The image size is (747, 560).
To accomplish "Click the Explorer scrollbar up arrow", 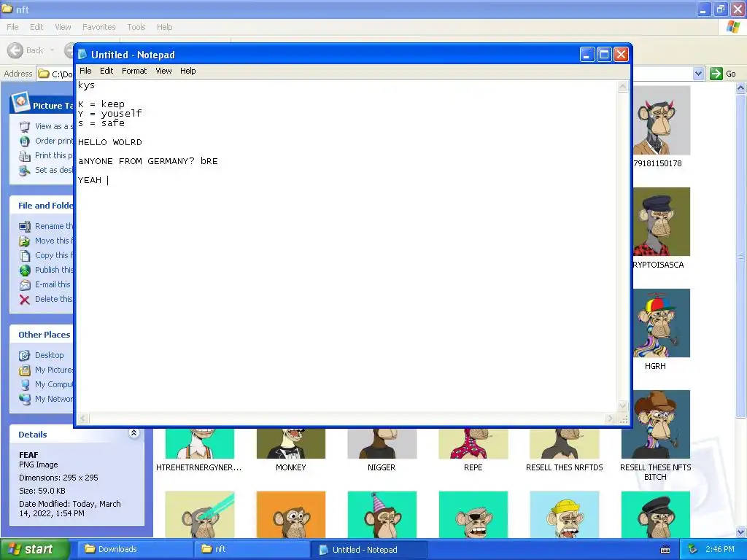I will pos(741,87).
